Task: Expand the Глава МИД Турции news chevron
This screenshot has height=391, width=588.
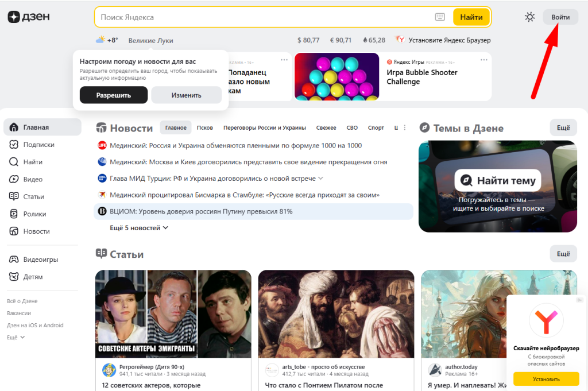Action: [x=320, y=179]
